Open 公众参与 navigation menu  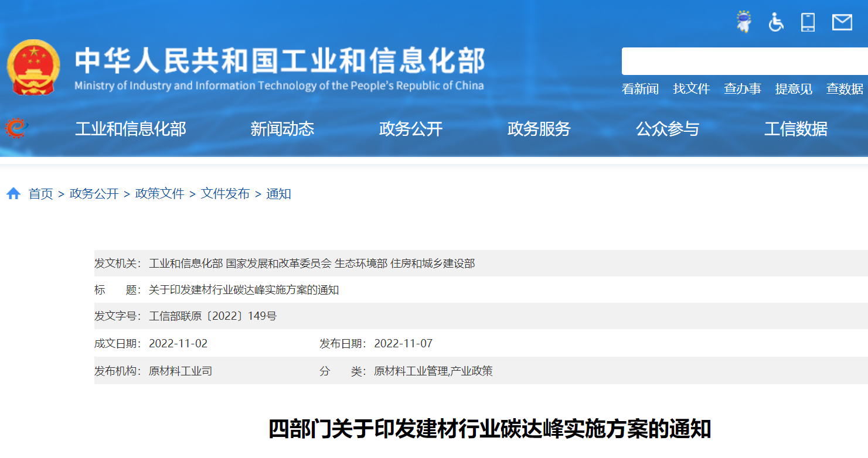click(668, 129)
